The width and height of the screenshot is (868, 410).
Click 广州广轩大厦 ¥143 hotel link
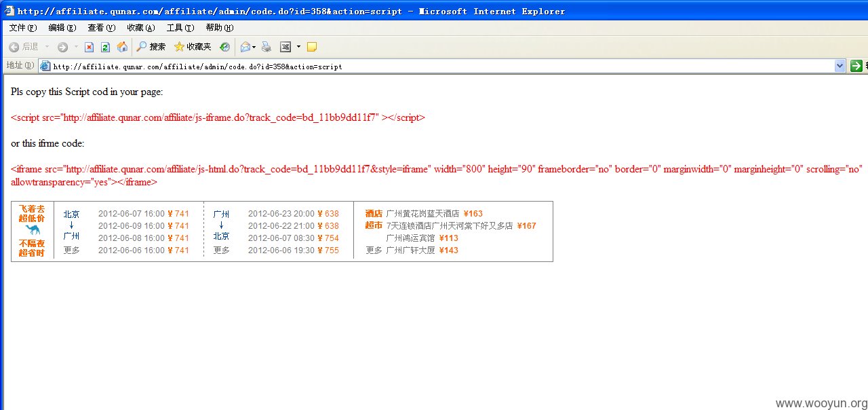[x=422, y=250]
